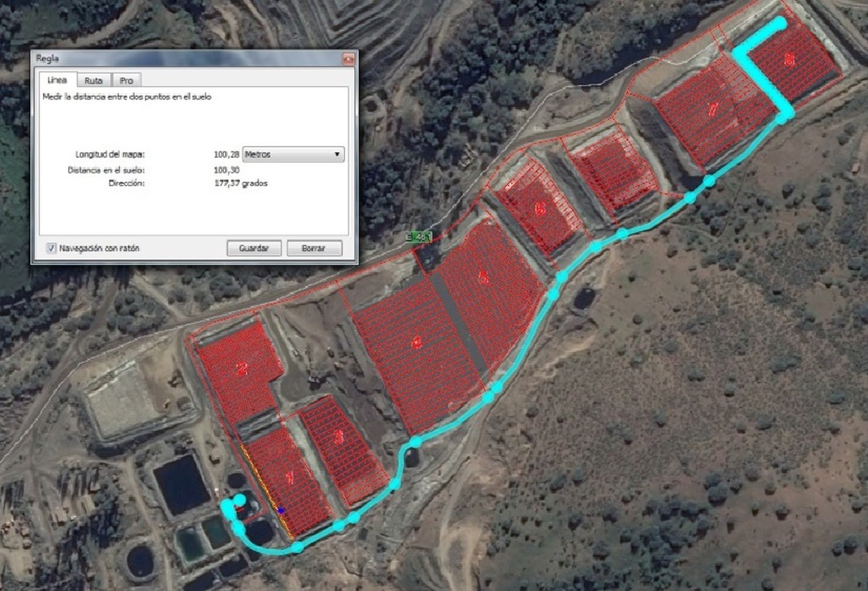
Task: Select the blue marker near zone 1
Action: pos(281,511)
